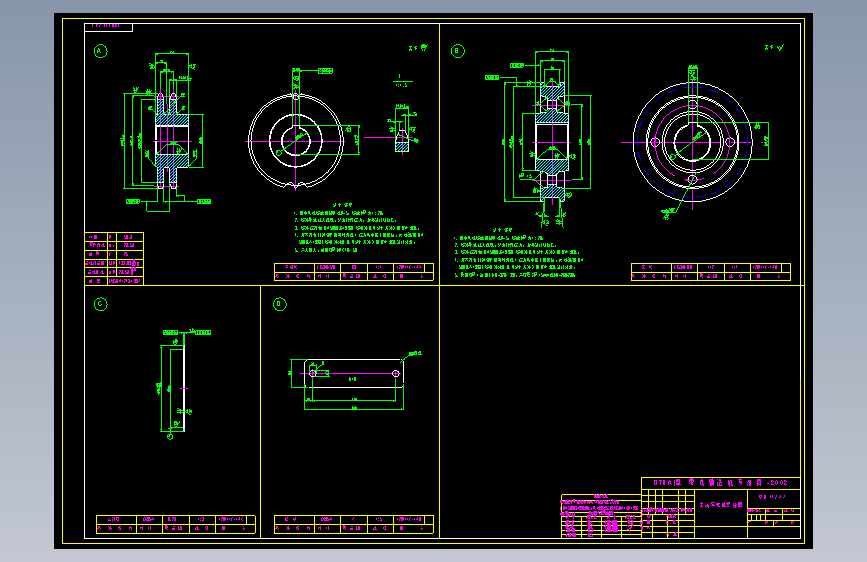Click the small label box at top-left corner

click(108, 27)
